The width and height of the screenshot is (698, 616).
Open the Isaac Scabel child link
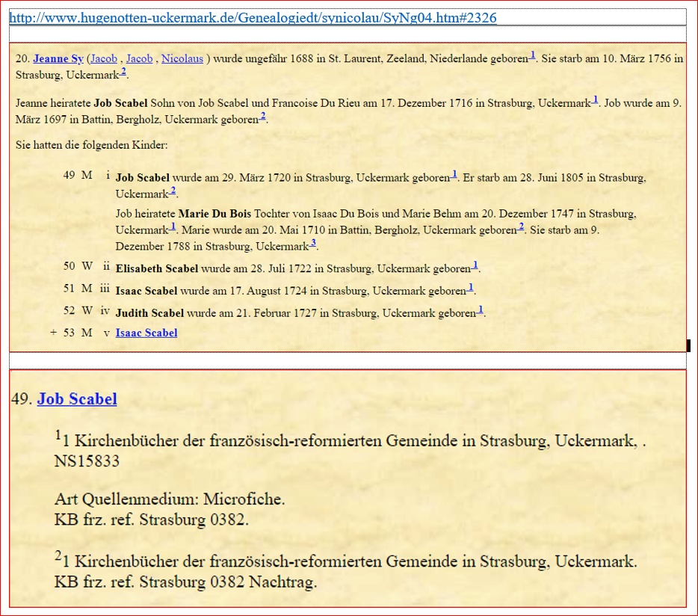(146, 333)
